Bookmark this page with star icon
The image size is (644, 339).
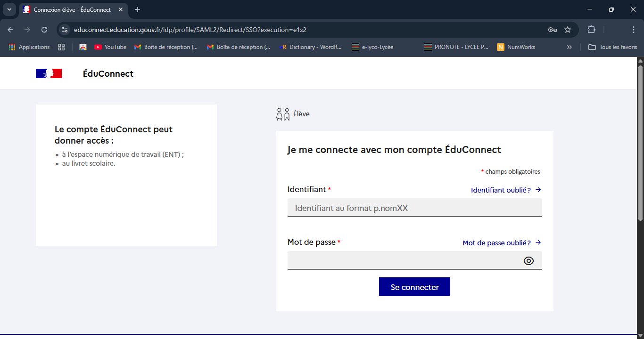pyautogui.click(x=568, y=30)
